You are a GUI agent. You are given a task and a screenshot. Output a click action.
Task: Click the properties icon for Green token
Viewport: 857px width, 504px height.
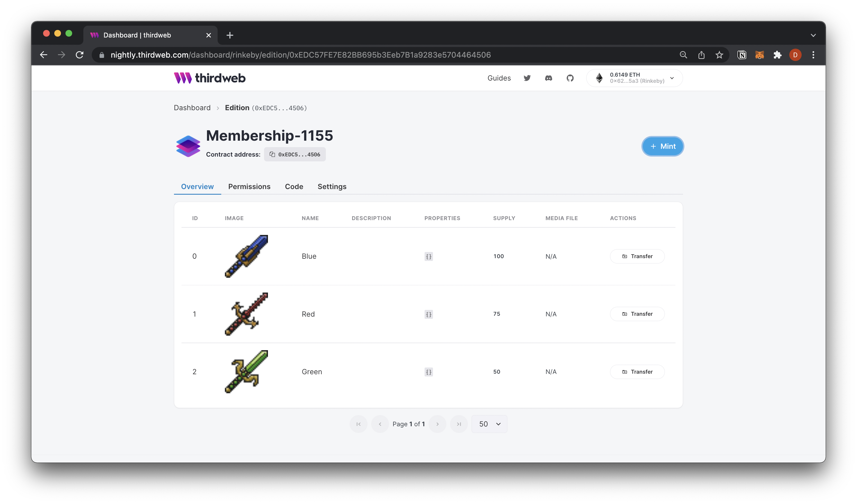tap(428, 371)
